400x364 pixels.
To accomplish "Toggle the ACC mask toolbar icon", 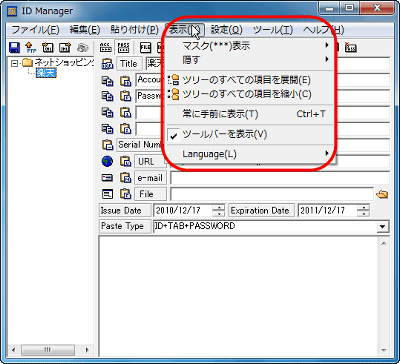I will point(105,48).
